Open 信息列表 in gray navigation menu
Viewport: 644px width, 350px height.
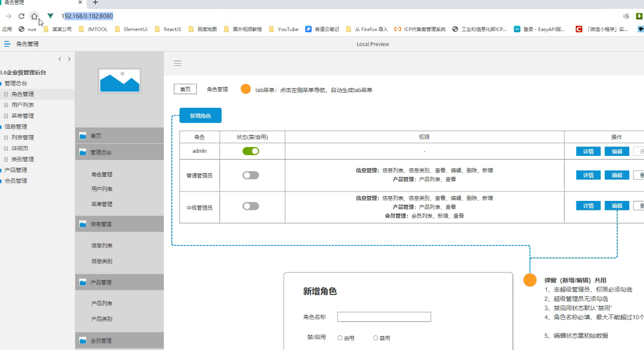click(102, 245)
